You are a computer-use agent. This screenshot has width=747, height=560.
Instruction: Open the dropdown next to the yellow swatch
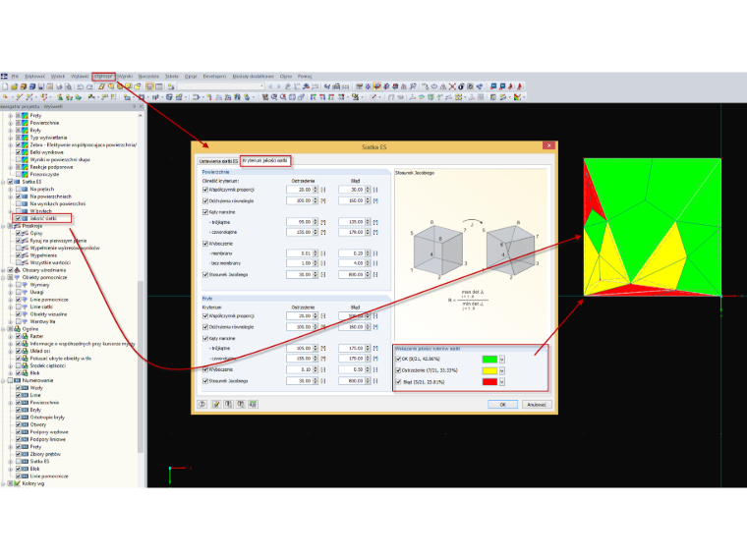tap(501, 370)
